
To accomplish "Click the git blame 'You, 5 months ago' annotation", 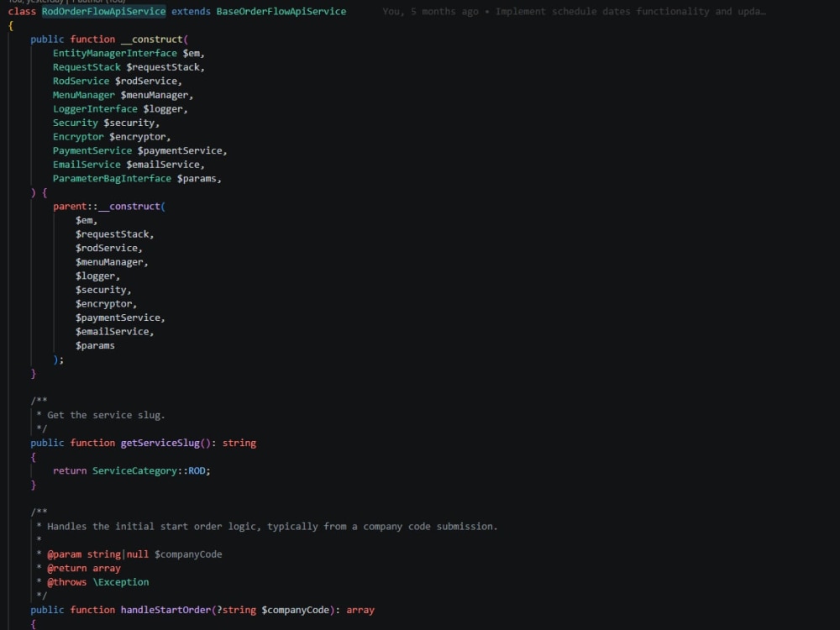I will (x=430, y=11).
